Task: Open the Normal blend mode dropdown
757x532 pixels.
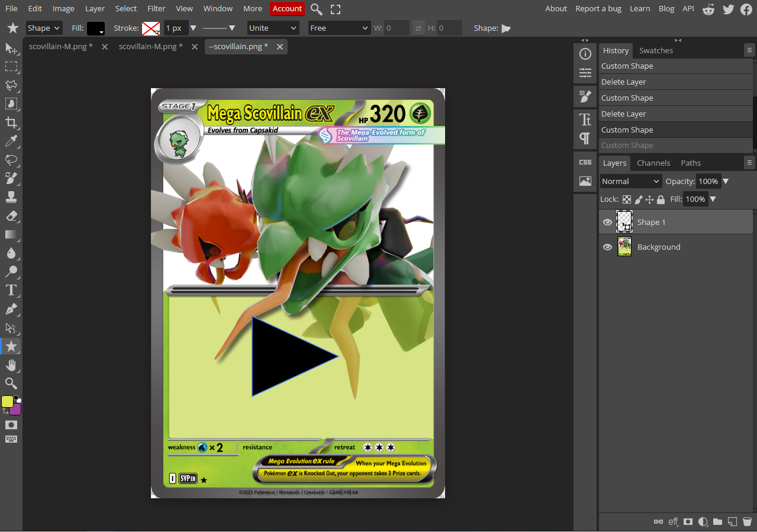Action: tap(631, 181)
